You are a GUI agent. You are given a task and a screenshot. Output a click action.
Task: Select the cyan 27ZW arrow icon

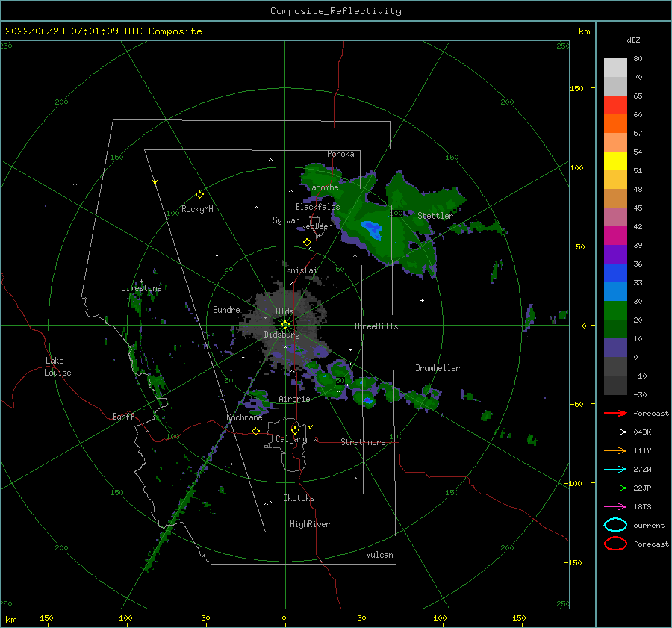point(615,470)
